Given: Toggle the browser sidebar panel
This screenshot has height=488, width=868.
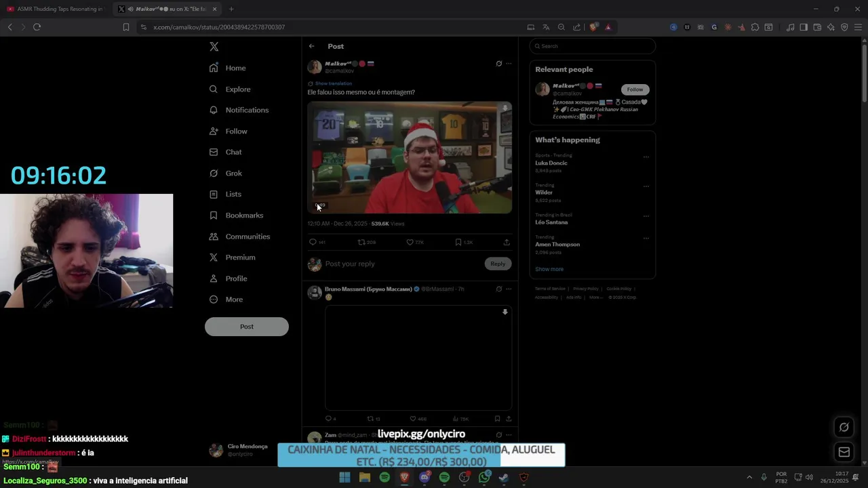Looking at the screenshot, I should coord(804,27).
